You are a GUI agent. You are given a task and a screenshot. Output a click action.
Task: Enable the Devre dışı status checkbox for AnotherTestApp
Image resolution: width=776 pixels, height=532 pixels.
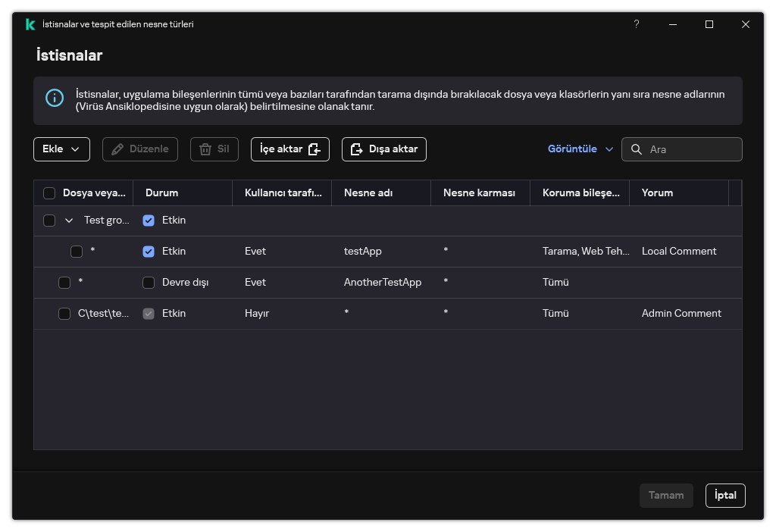149,283
